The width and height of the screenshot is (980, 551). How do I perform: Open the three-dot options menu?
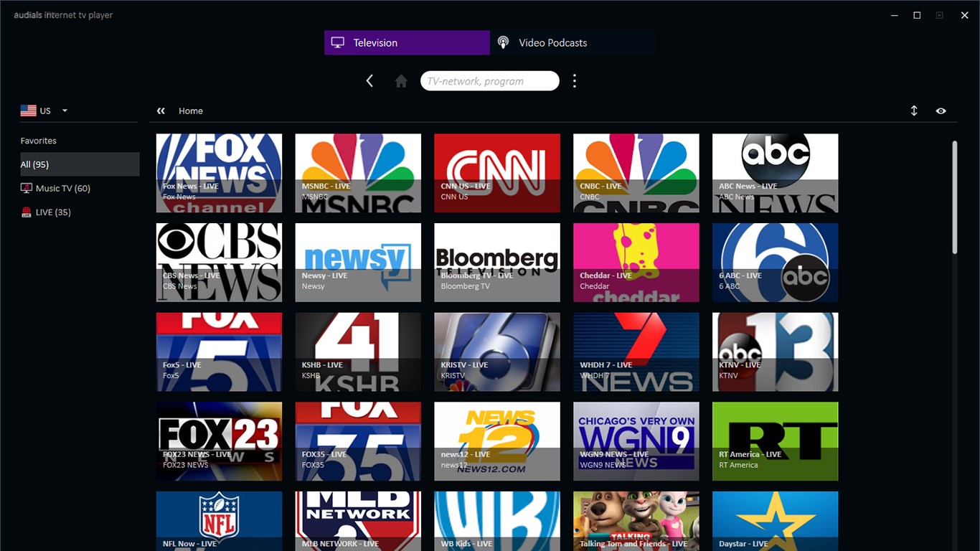coord(574,81)
